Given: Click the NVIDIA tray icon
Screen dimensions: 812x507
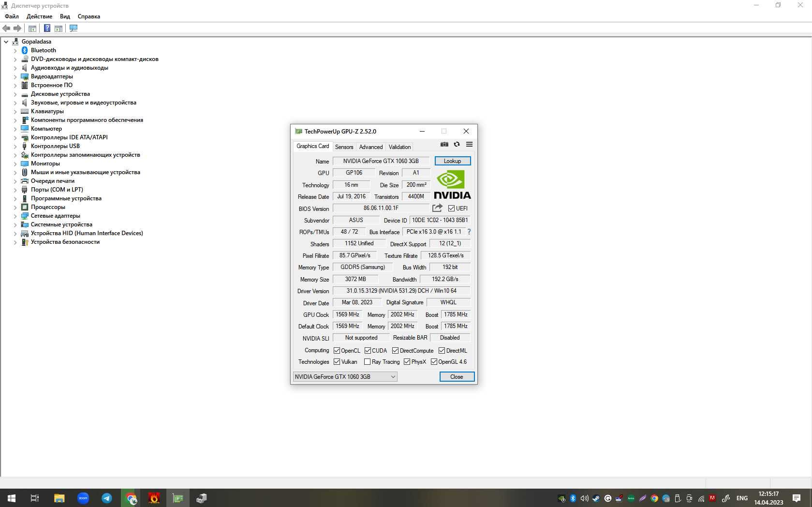Looking at the screenshot, I should click(561, 498).
